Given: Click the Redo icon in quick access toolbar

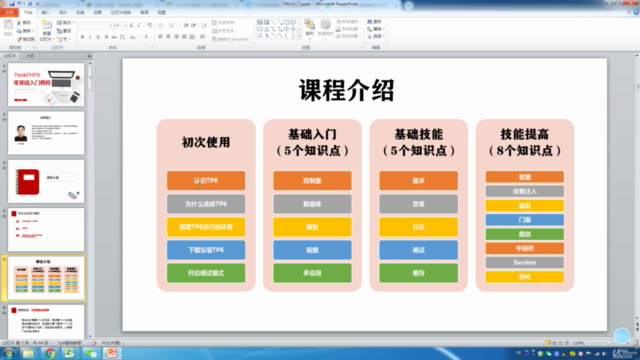Looking at the screenshot, I should coord(30,4).
